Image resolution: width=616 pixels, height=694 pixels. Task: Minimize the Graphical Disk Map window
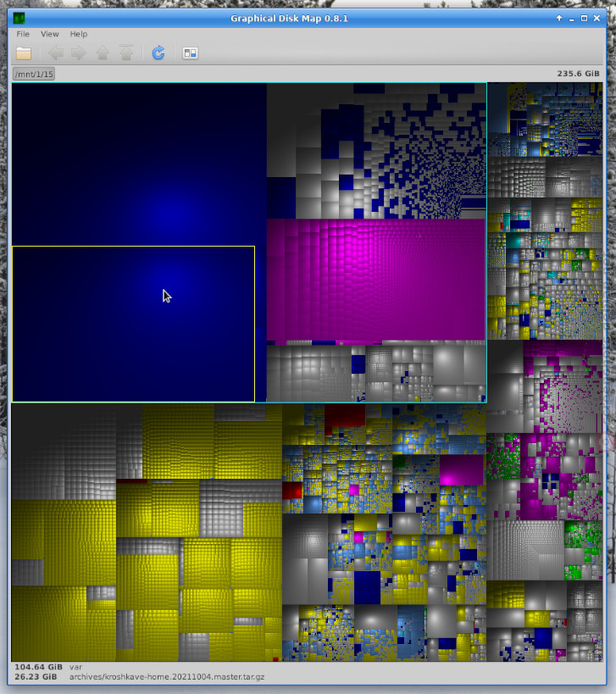click(572, 19)
